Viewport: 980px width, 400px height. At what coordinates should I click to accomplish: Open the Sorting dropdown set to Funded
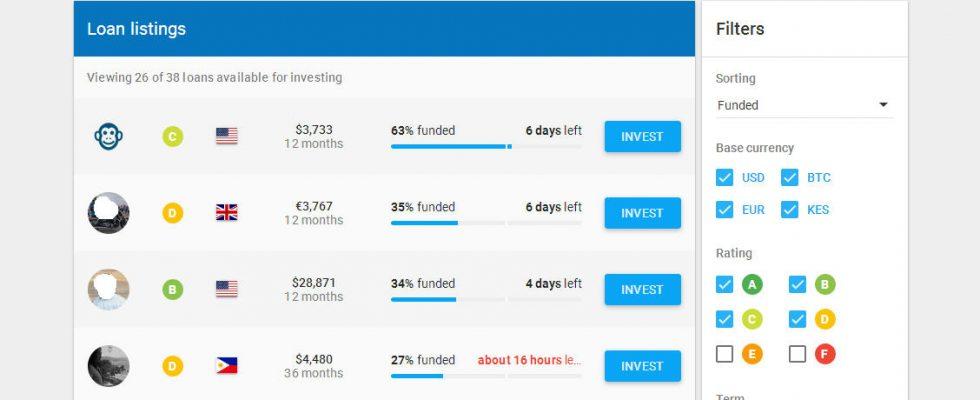804,105
